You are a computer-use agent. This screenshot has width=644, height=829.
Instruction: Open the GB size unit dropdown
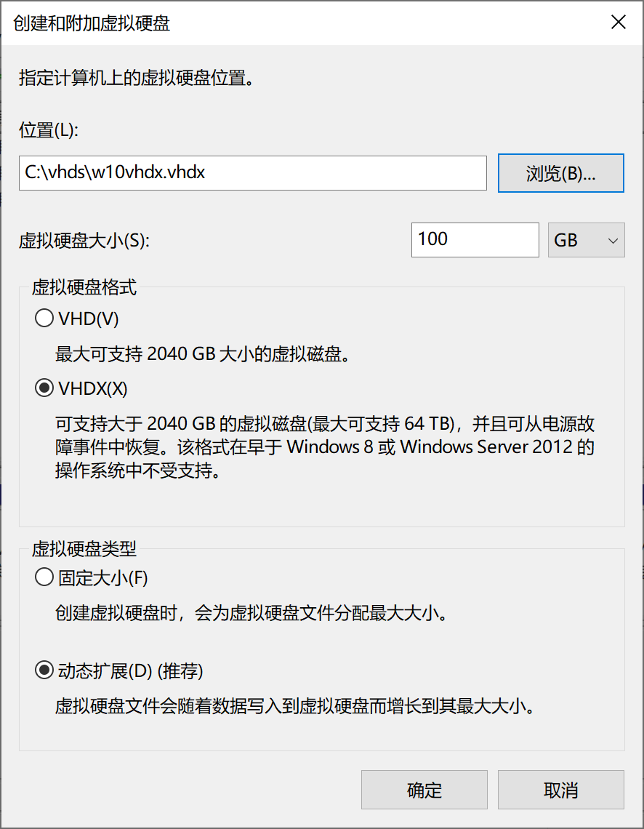point(585,239)
